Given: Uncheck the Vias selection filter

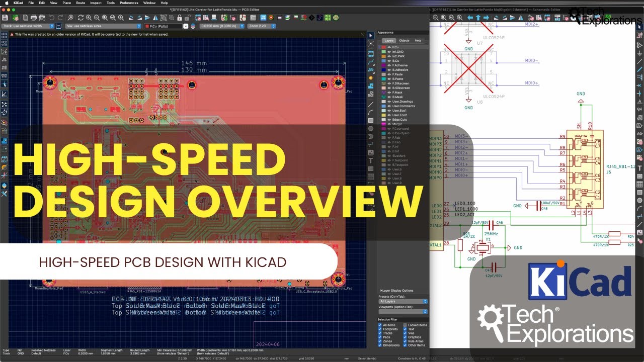Looking at the screenshot, I should (x=405, y=333).
